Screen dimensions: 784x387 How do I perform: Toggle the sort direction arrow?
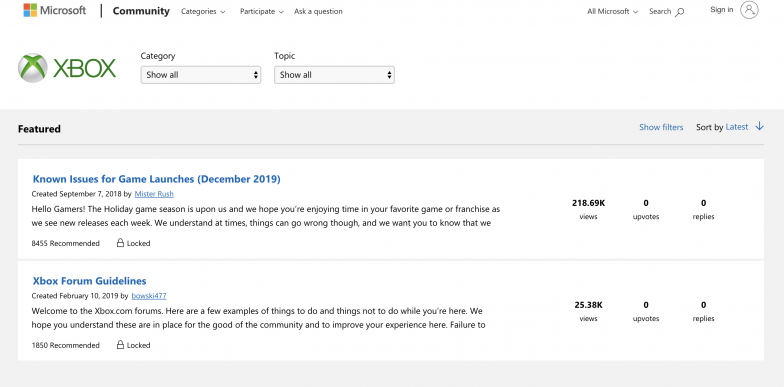pyautogui.click(x=759, y=126)
